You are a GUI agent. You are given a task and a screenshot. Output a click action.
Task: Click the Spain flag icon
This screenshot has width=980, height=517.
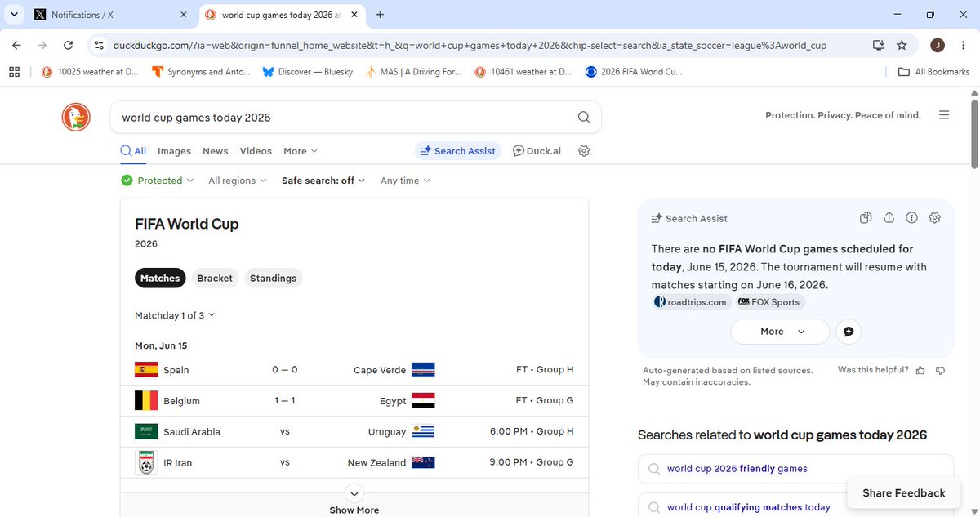[146, 370]
